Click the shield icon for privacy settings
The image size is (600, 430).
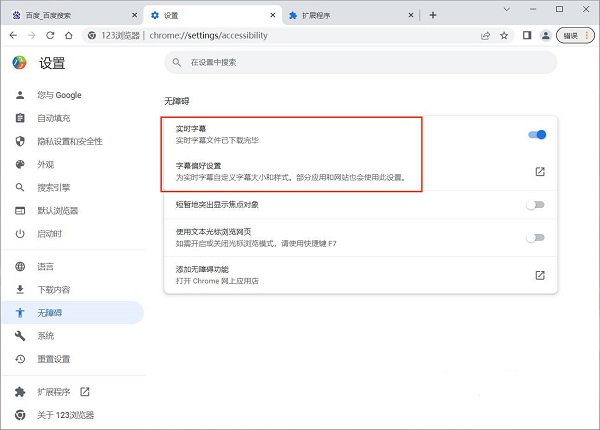tap(20, 142)
